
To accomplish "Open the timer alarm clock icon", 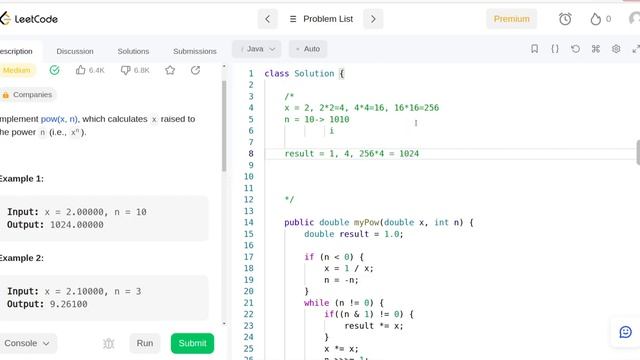I will click(565, 19).
